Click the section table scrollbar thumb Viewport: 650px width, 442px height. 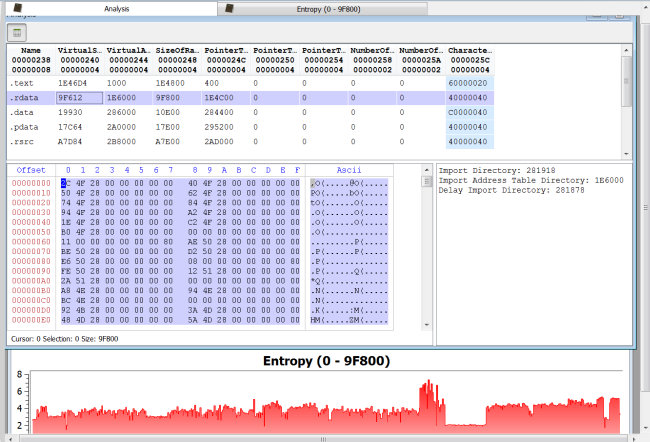(x=626, y=82)
